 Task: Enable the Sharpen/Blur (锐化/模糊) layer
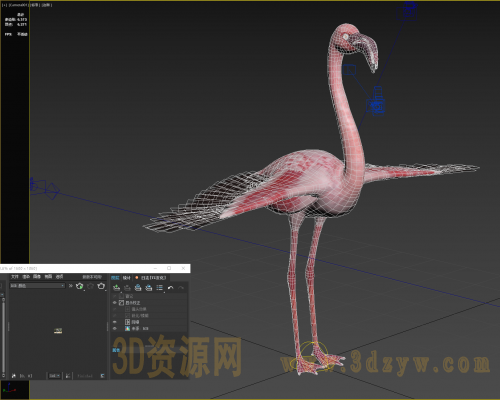pyautogui.click(x=115, y=315)
